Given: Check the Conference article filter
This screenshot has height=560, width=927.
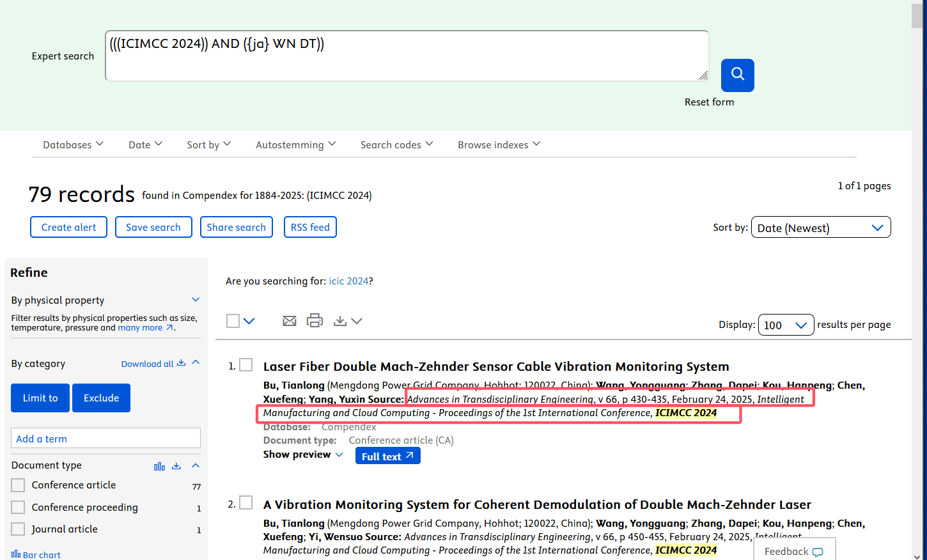Looking at the screenshot, I should (19, 485).
